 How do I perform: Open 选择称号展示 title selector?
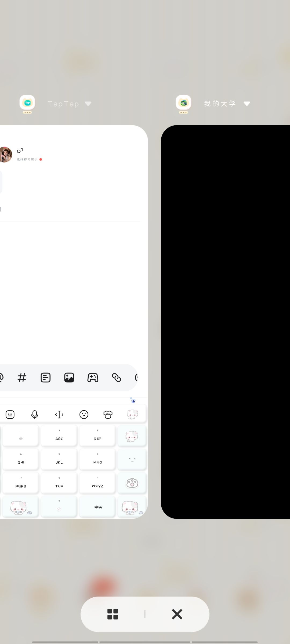[29, 159]
